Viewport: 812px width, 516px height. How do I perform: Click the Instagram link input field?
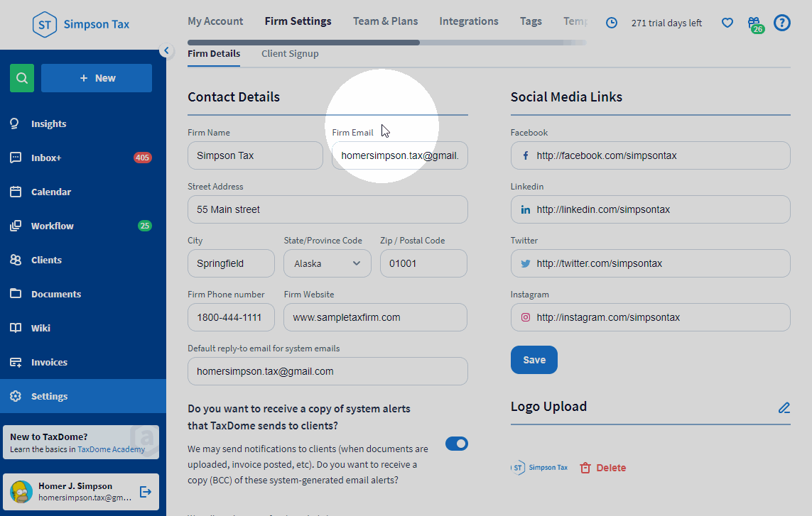pyautogui.click(x=651, y=317)
